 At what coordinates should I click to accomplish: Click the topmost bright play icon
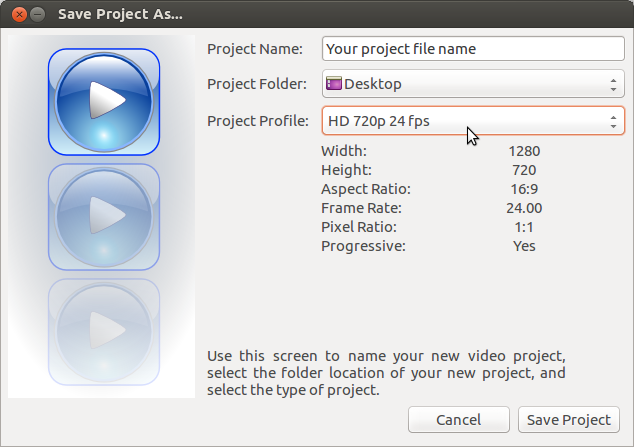[104, 102]
